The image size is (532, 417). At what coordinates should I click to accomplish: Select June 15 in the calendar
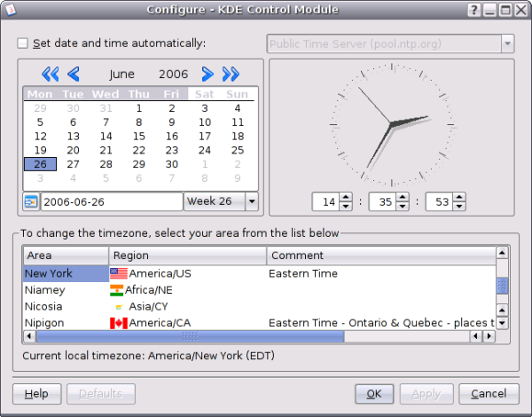[138, 136]
